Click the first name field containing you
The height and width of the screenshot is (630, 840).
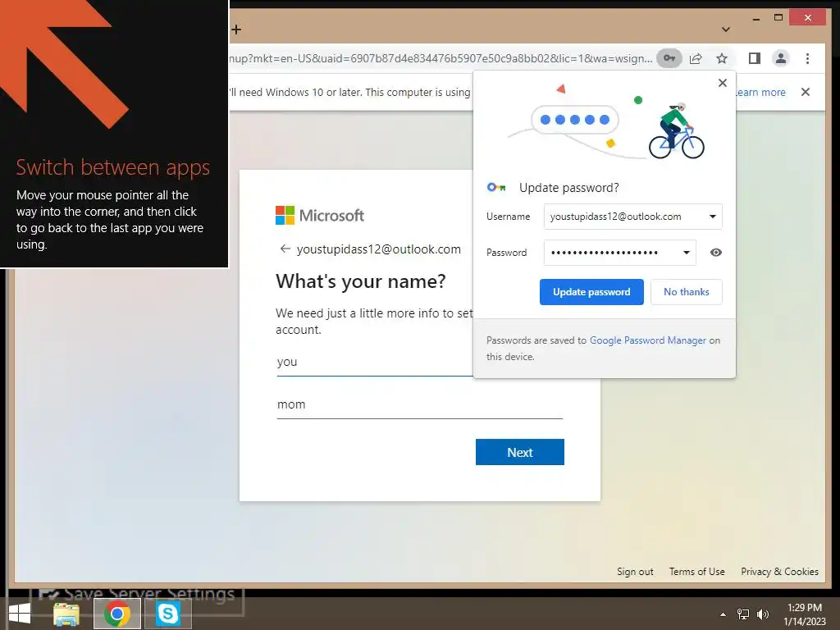click(374, 362)
